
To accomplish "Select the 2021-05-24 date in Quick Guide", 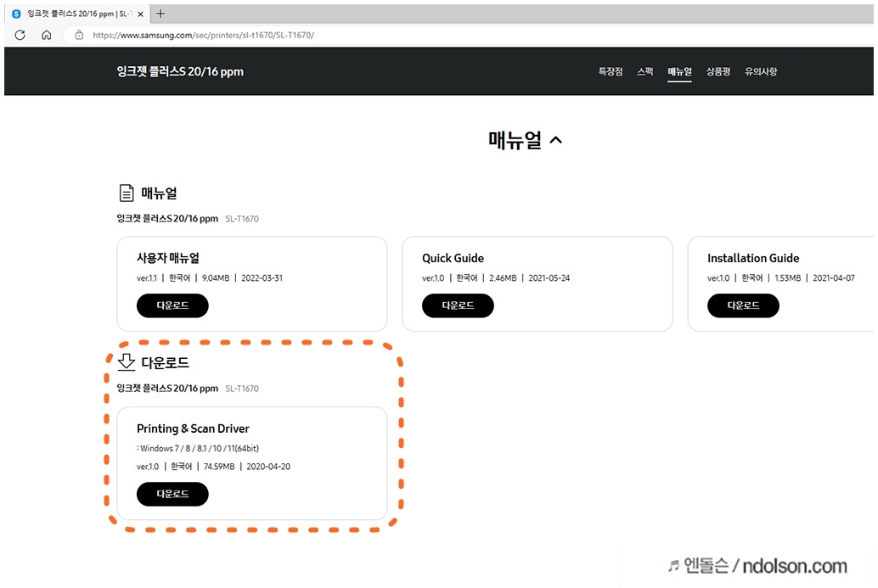I will click(549, 278).
